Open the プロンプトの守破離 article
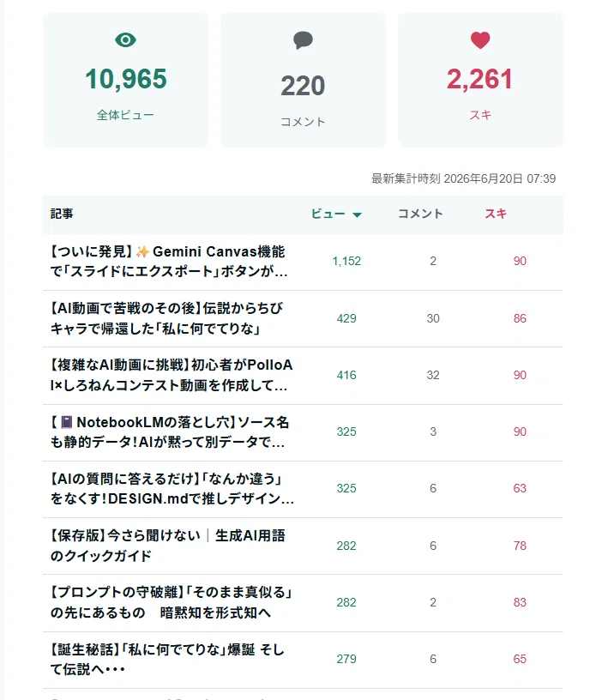Screen dimensions: 596x700 [171, 602]
